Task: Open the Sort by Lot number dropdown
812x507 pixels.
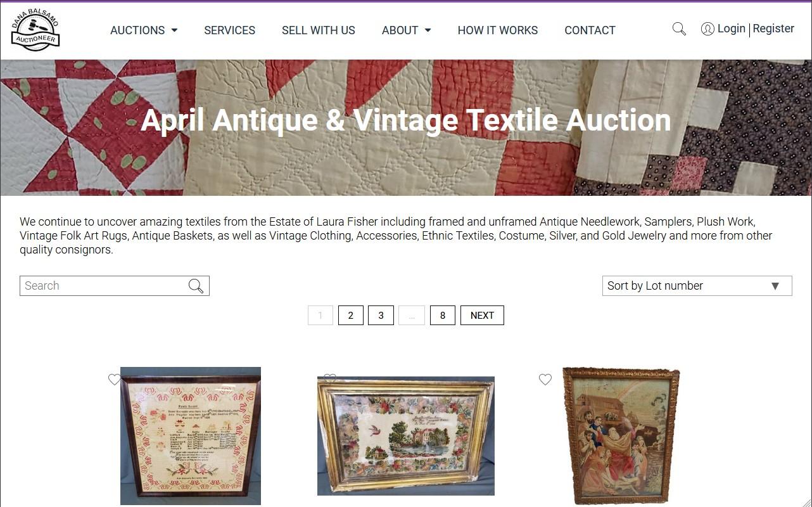Action: 697,286
